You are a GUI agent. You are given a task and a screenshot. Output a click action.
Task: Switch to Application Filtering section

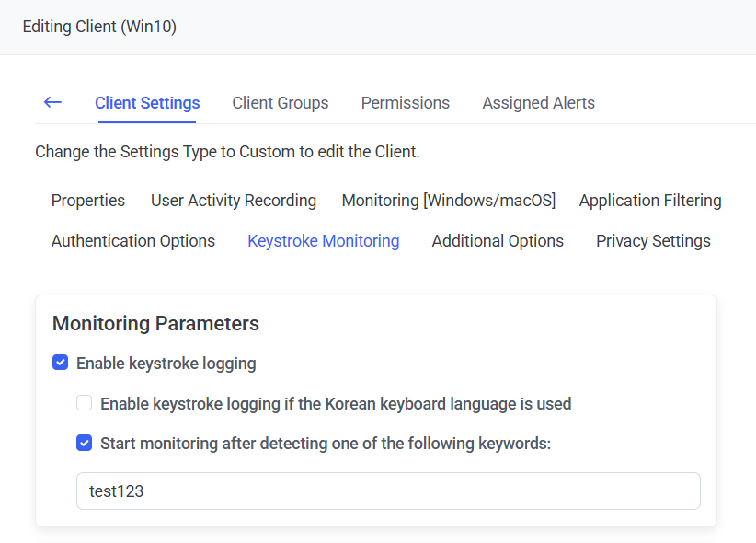649,201
